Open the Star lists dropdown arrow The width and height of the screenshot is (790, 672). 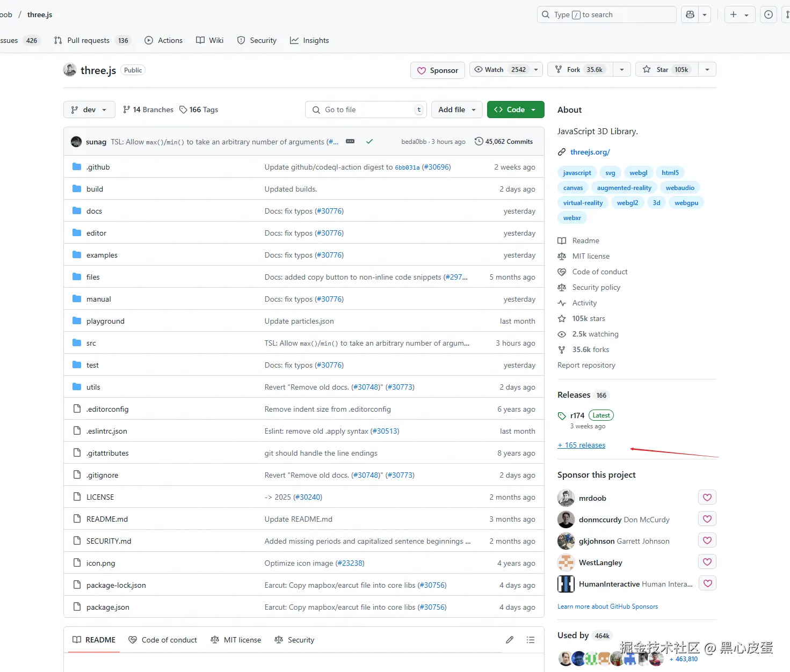point(707,70)
